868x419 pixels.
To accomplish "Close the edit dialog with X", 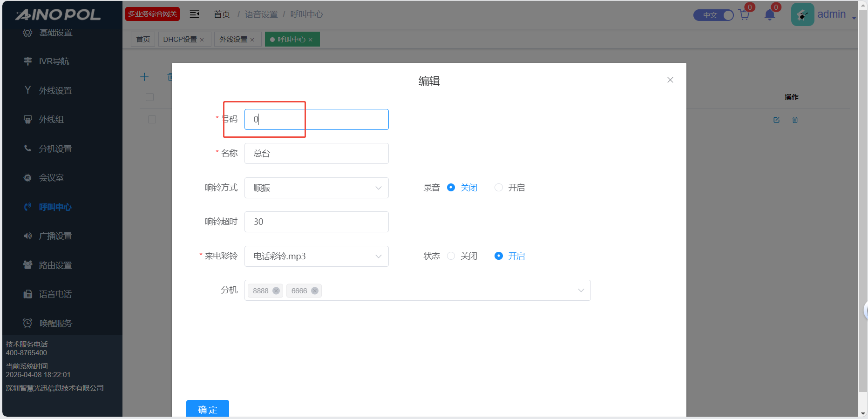I will pos(670,80).
